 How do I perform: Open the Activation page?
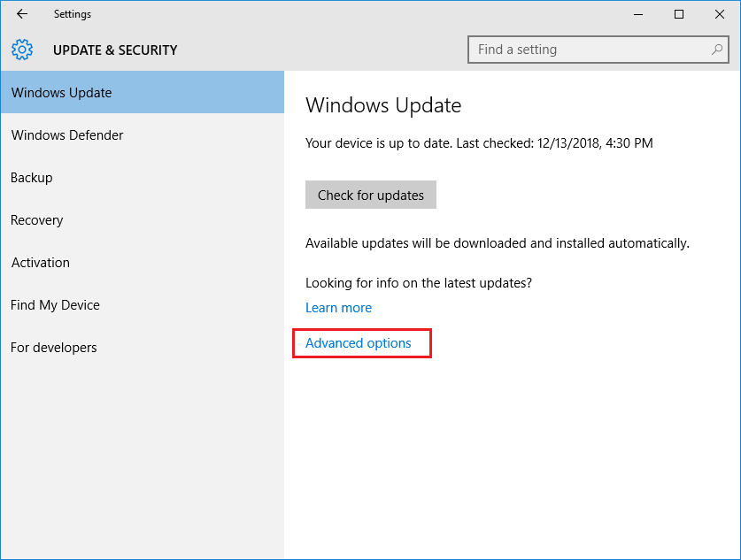[x=41, y=263]
